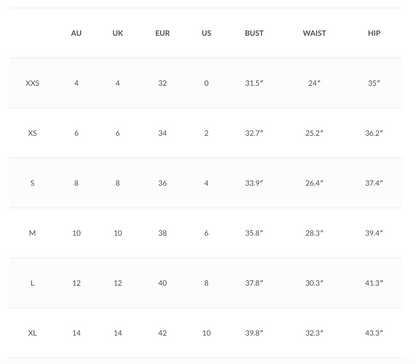Image resolution: width=416 pixels, height=364 pixels.
Task: Click the XXS size row label
Action: click(x=32, y=83)
